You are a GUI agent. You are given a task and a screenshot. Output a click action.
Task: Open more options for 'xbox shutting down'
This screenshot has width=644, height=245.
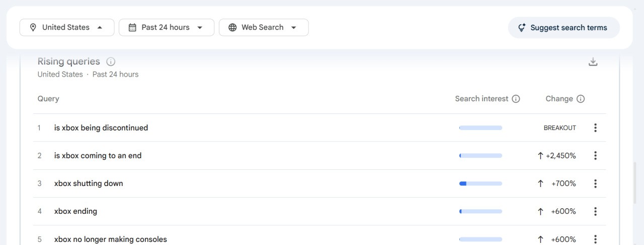595,183
